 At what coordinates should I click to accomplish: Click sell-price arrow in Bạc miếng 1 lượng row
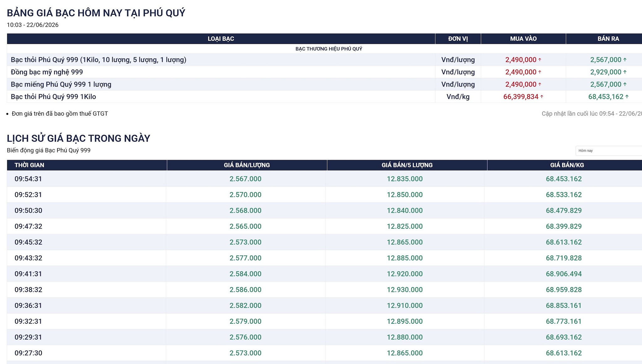click(x=625, y=84)
